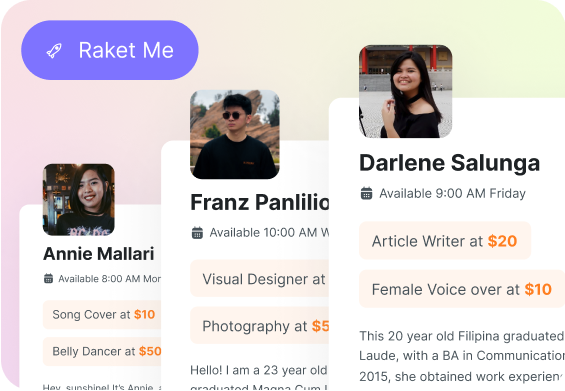Click Available 10:00 AM availability text
Viewport: 565px width, 391px height.
pyautogui.click(x=269, y=233)
